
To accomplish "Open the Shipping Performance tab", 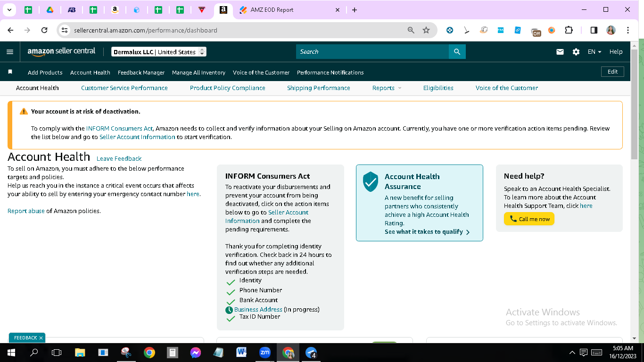I will [x=319, y=88].
